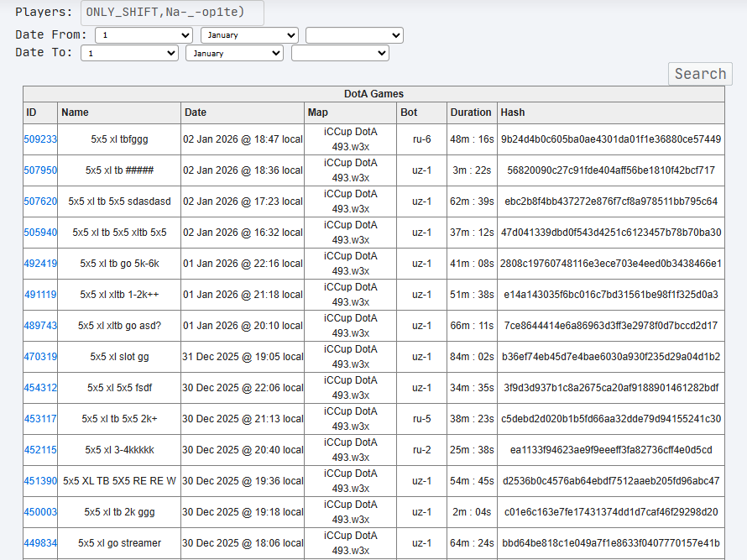747x560 pixels.
Task: Select game name '5x5 xl tb 2k ggg'
Action: (x=119, y=512)
